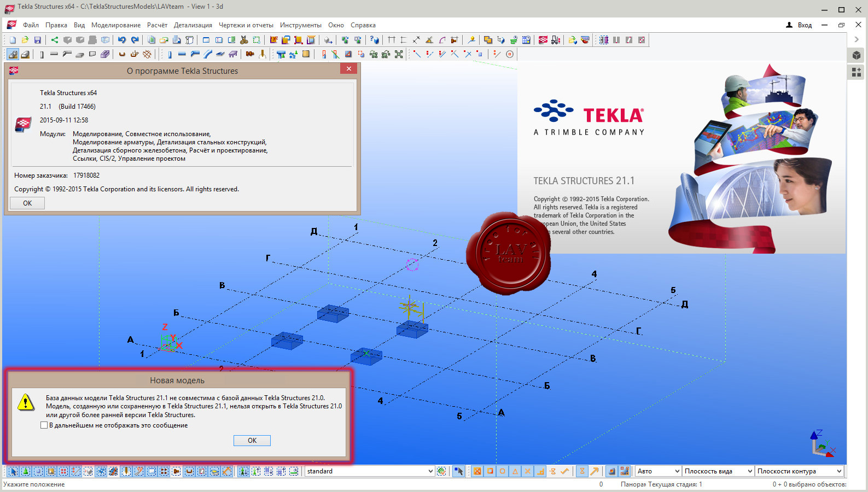Create a steel column from the toolbar

(x=170, y=54)
